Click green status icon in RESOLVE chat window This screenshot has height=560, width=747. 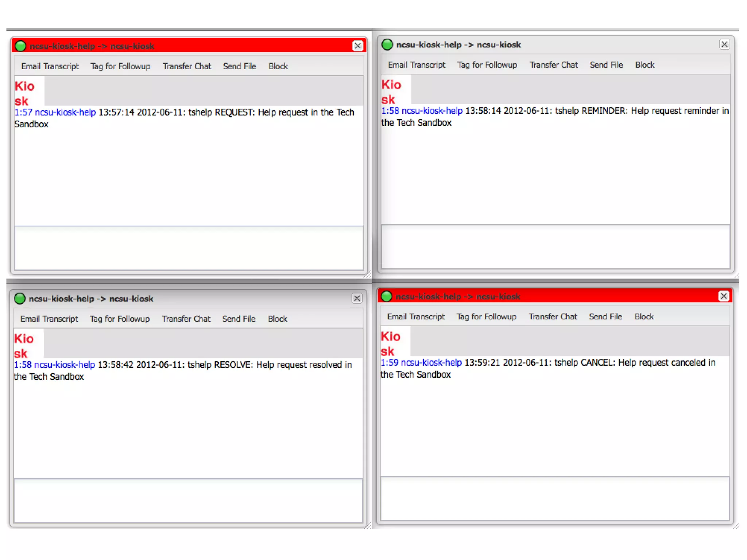coord(20,299)
